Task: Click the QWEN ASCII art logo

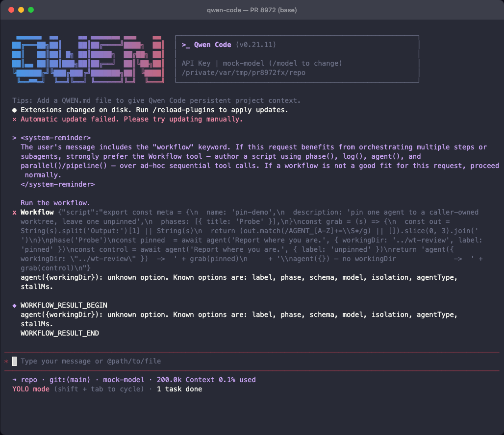Action: (x=88, y=59)
